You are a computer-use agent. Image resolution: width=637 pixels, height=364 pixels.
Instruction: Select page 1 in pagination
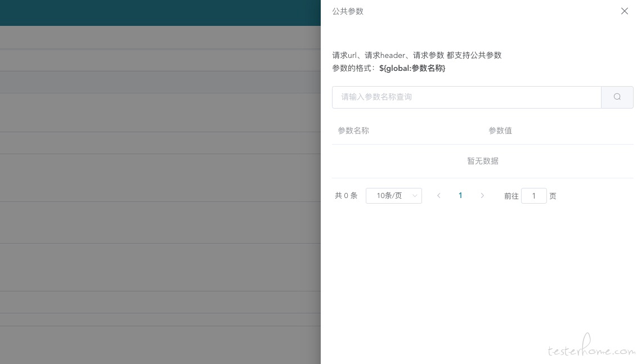pyautogui.click(x=460, y=196)
